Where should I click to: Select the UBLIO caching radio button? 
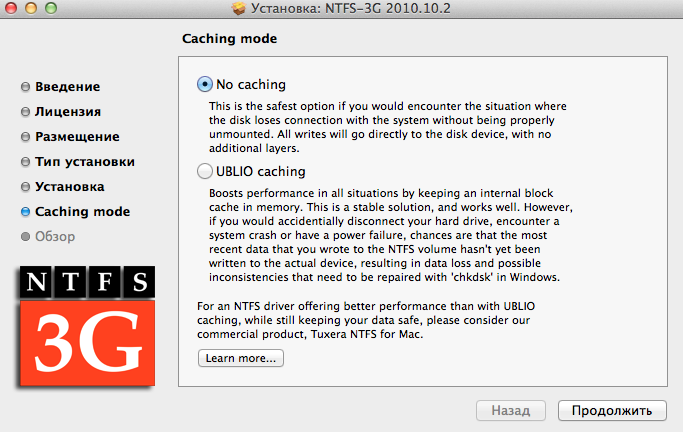pyautogui.click(x=205, y=171)
